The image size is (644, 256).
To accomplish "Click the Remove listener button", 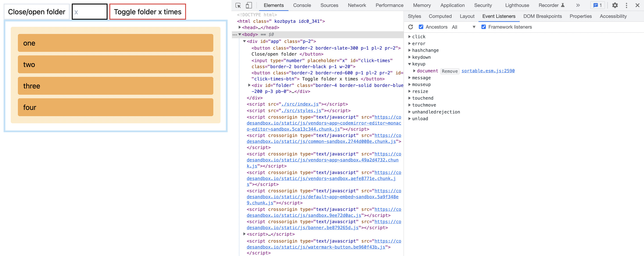I will (449, 71).
